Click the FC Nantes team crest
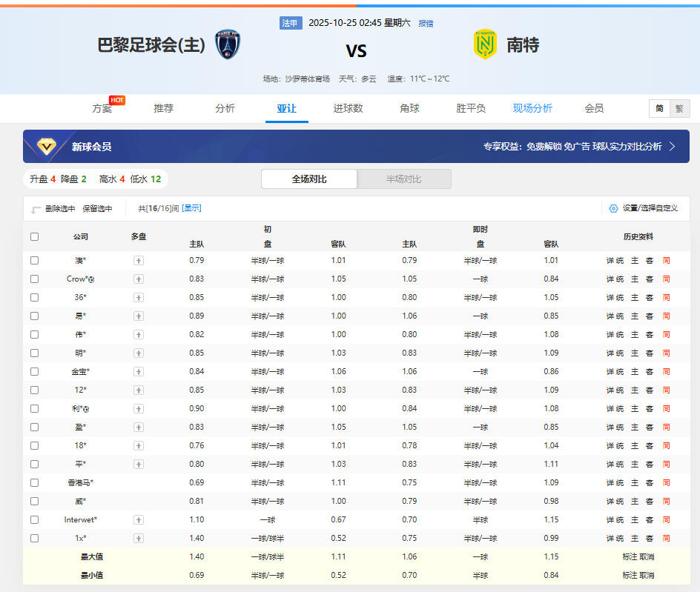The height and width of the screenshot is (592, 700). tap(485, 44)
